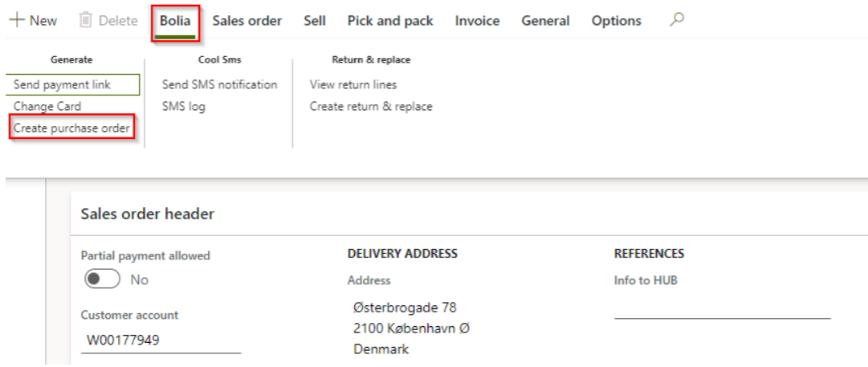Switch to the Sales order tab
Image resolution: width=868 pixels, height=367 pixels.
pyautogui.click(x=247, y=21)
